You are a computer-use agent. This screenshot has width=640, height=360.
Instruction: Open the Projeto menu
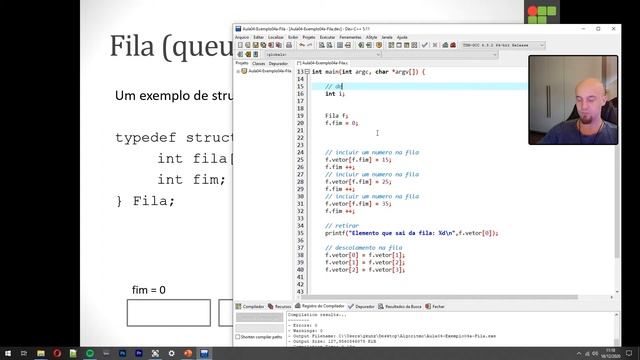click(309, 37)
